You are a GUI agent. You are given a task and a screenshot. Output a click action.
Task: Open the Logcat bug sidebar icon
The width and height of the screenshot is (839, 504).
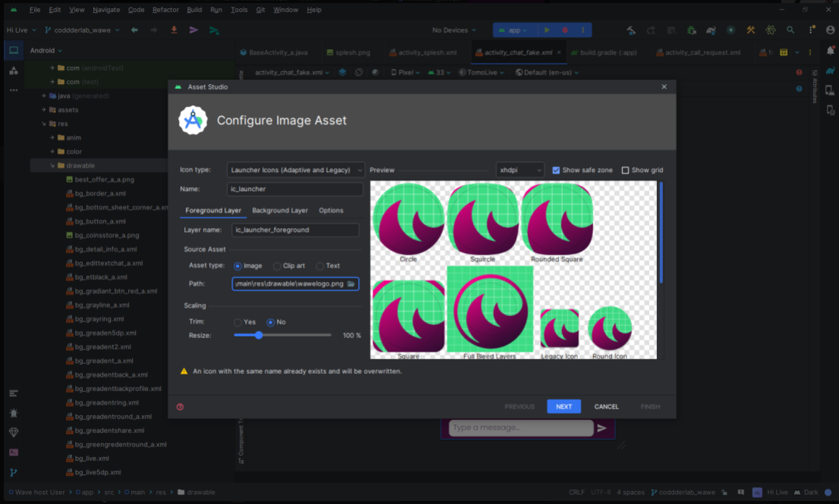[14, 412]
